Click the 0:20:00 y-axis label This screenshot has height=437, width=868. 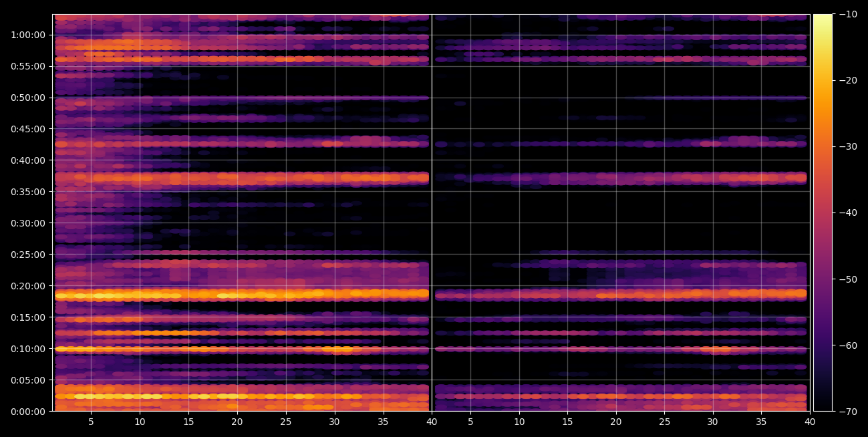pos(27,285)
